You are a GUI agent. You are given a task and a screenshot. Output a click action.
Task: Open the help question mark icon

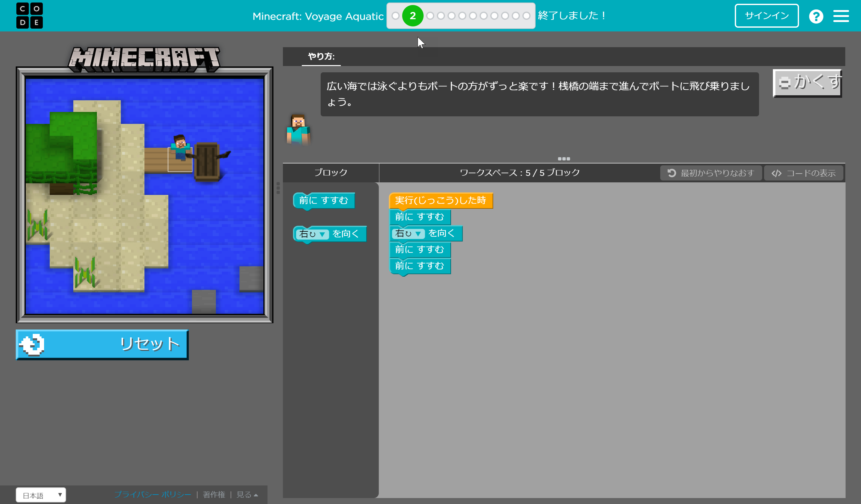(x=817, y=16)
